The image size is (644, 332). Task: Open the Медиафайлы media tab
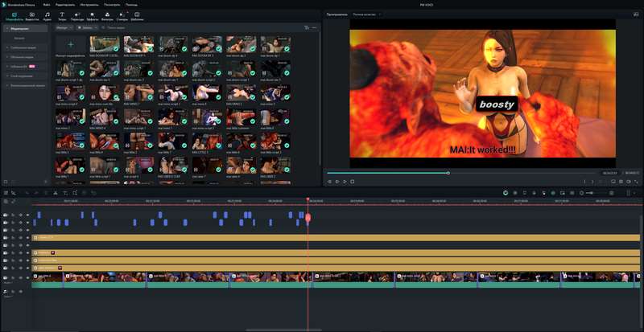click(14, 16)
